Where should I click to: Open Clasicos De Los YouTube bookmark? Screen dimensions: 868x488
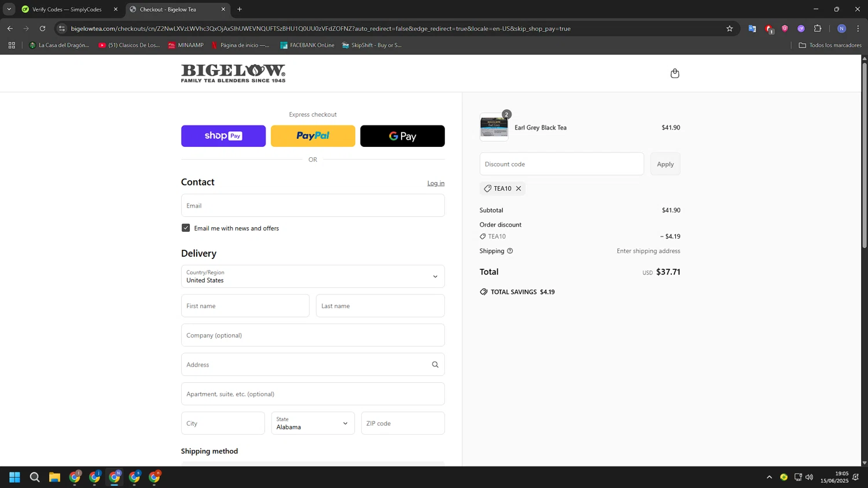pos(129,45)
